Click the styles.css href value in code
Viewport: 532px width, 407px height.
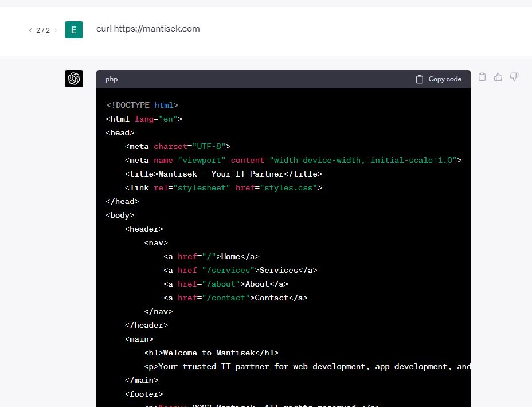point(290,188)
